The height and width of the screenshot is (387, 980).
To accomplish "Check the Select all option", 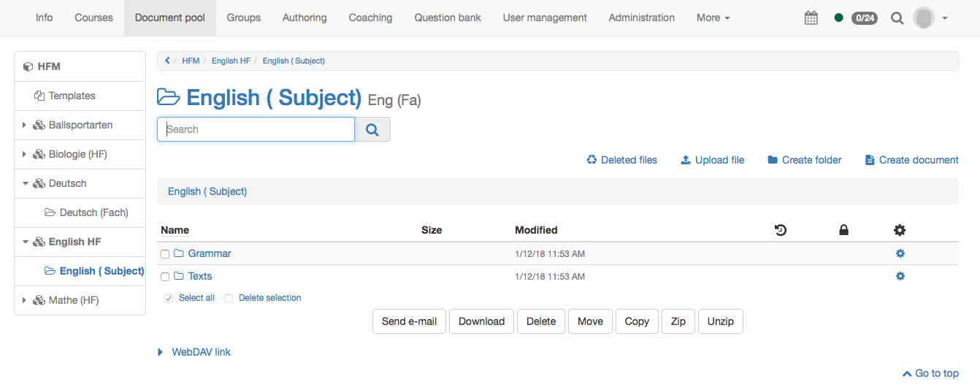I will [x=169, y=298].
